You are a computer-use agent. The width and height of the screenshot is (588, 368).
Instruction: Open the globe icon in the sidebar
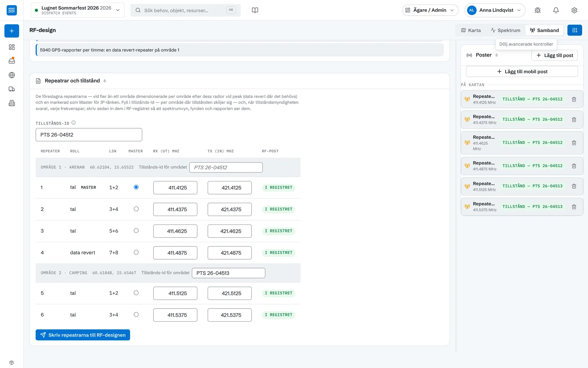click(x=12, y=75)
